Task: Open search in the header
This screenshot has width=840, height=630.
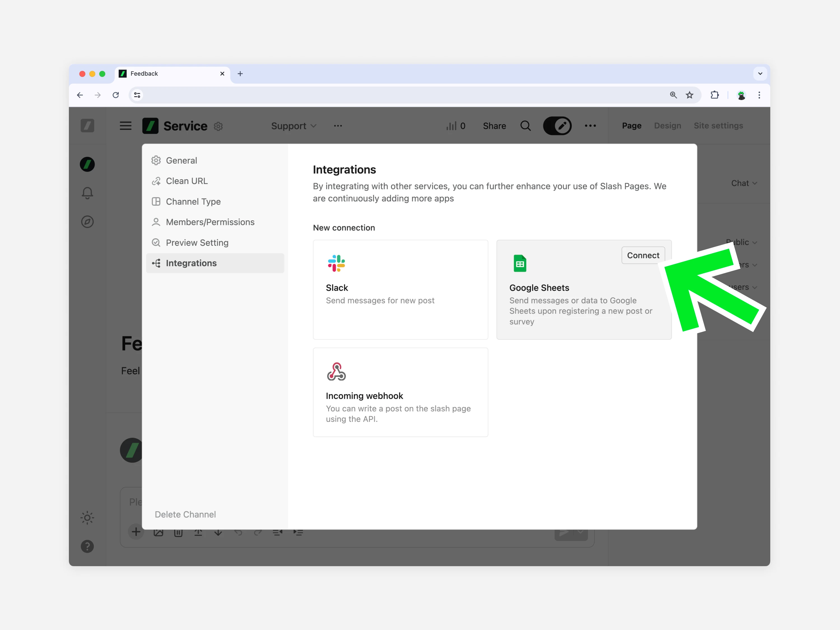Action: 526,126
